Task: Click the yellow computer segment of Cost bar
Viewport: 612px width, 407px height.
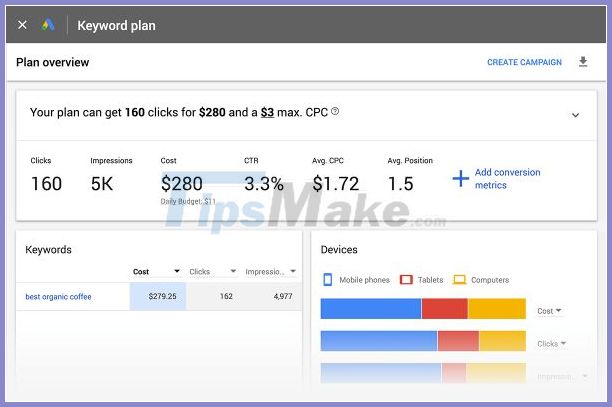Action: coord(497,309)
